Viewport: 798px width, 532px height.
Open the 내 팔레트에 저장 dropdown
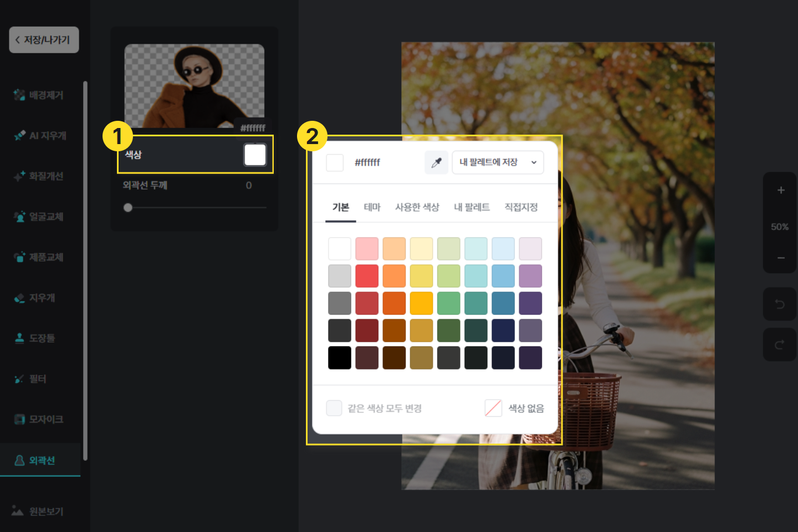point(497,162)
